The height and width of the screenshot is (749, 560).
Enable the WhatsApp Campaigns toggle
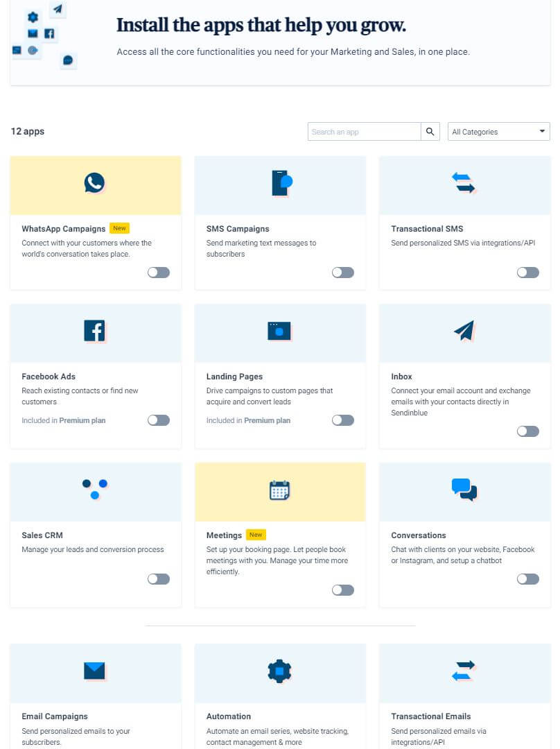coord(159,273)
